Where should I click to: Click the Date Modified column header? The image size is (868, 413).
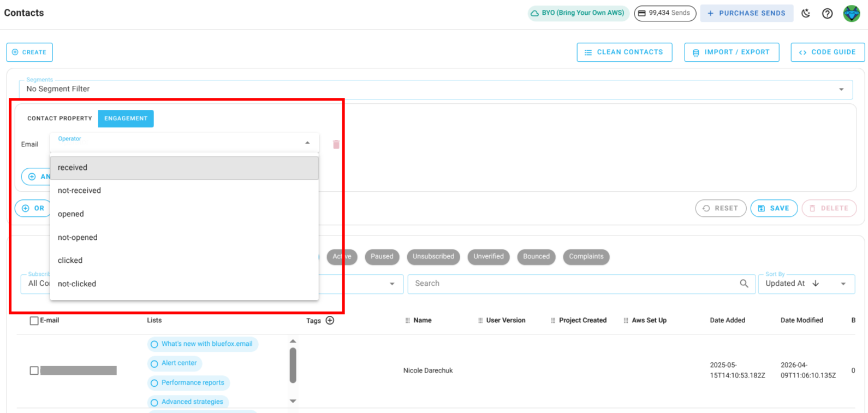[x=802, y=321]
